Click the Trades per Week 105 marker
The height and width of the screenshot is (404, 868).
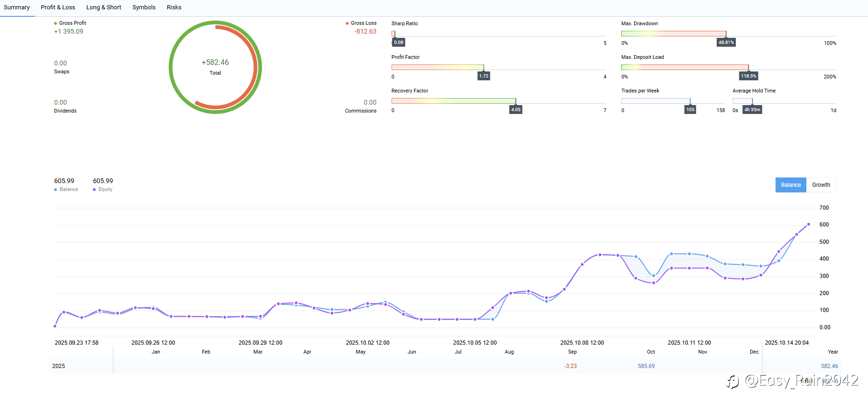690,110
